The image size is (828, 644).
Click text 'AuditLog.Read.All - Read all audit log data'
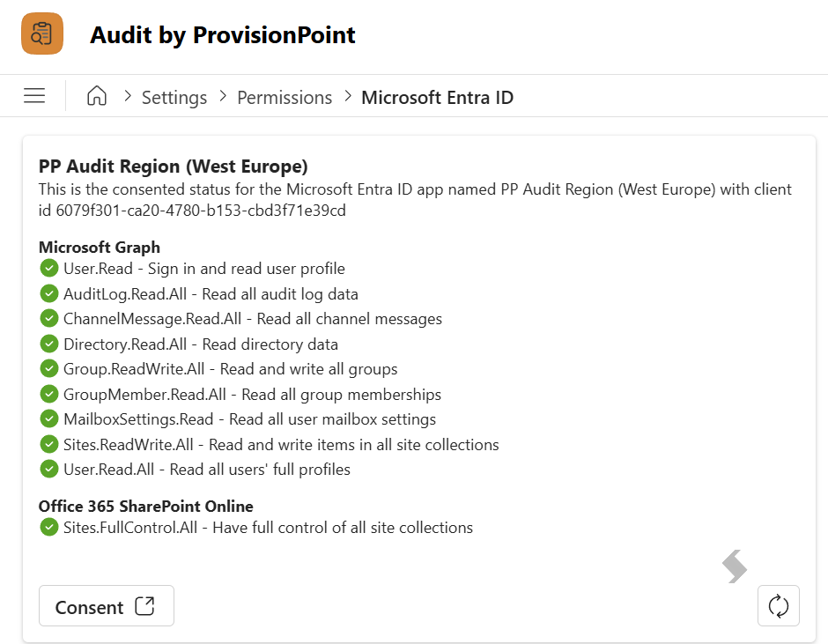(x=211, y=293)
